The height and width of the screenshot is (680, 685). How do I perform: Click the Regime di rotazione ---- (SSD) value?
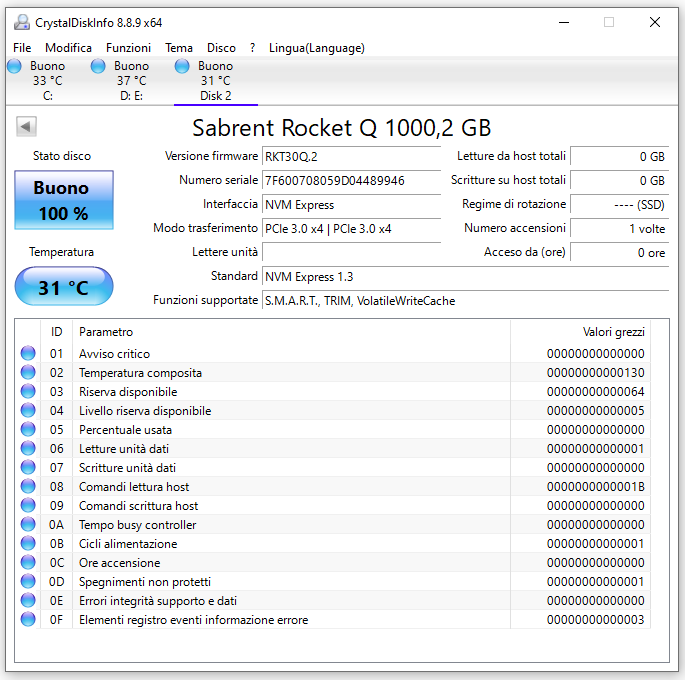[619, 205]
